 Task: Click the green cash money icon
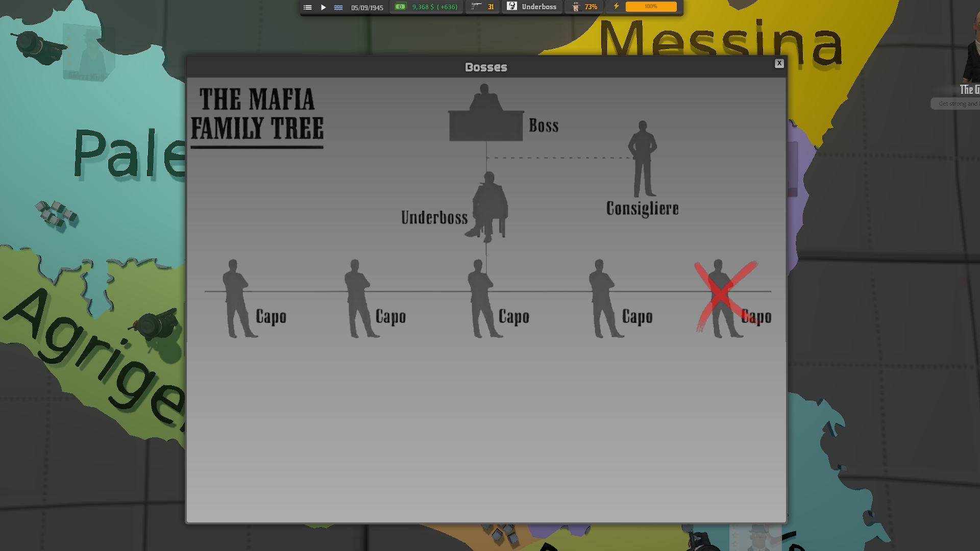click(401, 7)
